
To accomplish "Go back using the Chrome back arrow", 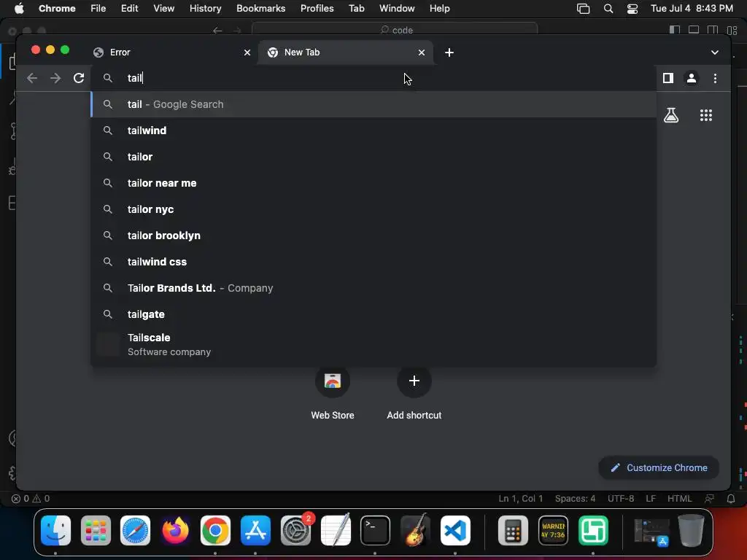I will [x=32, y=78].
